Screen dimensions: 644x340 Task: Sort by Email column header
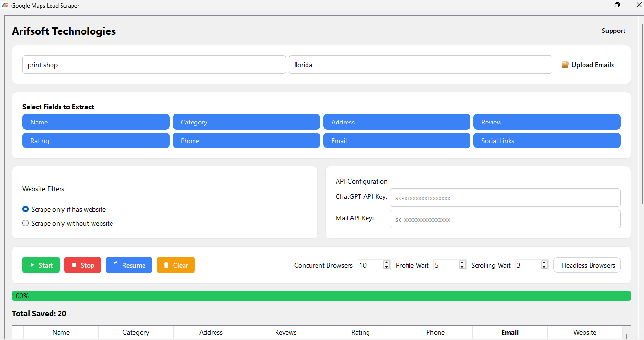pyautogui.click(x=510, y=332)
